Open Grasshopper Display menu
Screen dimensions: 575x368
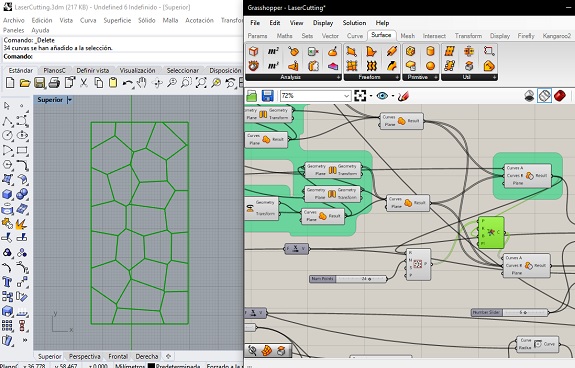pyautogui.click(x=323, y=23)
